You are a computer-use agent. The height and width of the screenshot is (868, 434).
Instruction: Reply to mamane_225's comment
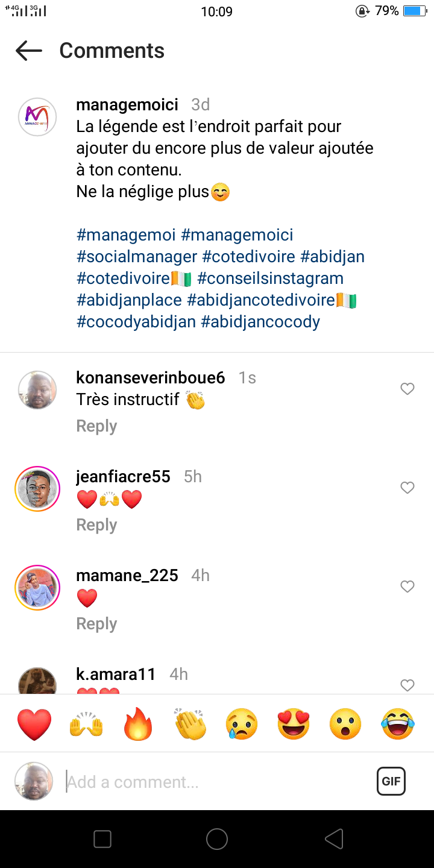96,624
